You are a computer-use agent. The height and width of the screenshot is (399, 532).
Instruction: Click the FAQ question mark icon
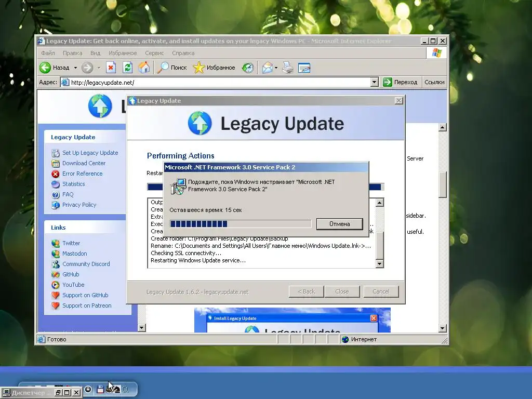55,195
